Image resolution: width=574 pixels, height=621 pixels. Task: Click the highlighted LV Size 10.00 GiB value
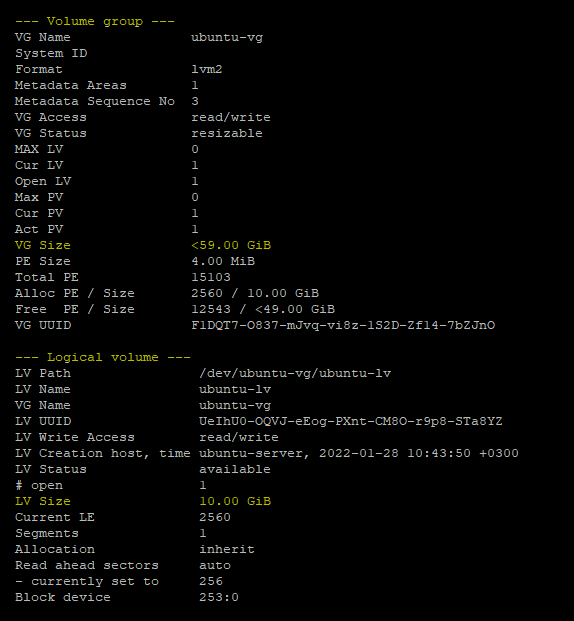pyautogui.click(x=235, y=501)
